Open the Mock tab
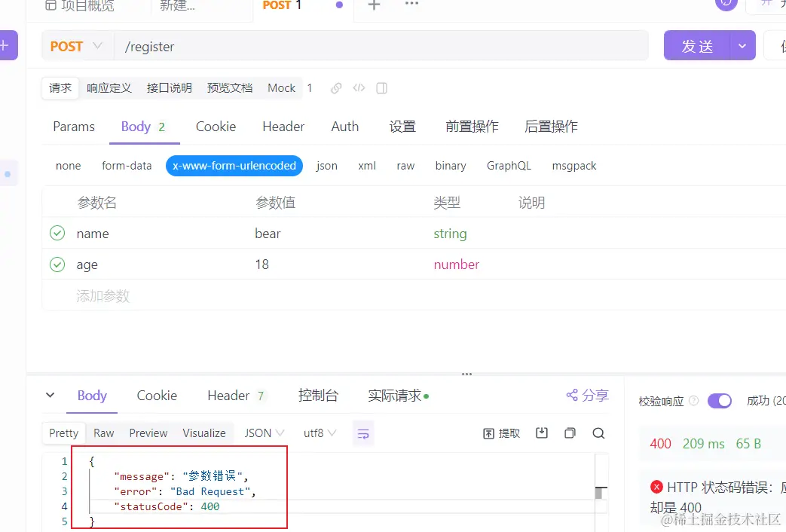This screenshot has height=532, width=786. click(281, 88)
